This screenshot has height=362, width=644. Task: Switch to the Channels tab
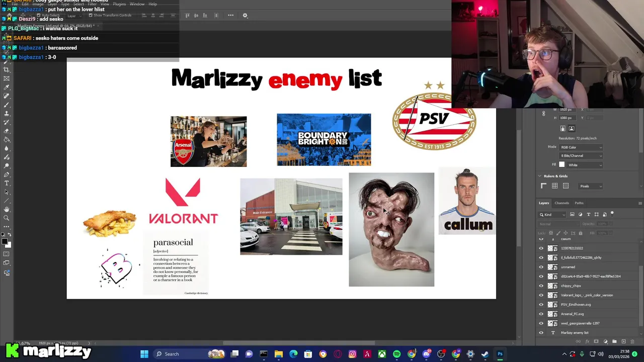point(561,203)
